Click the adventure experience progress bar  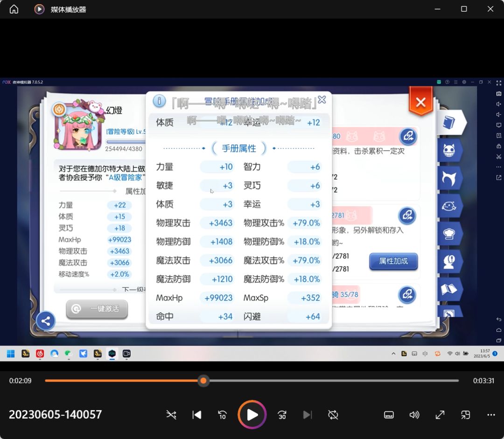click(126, 142)
